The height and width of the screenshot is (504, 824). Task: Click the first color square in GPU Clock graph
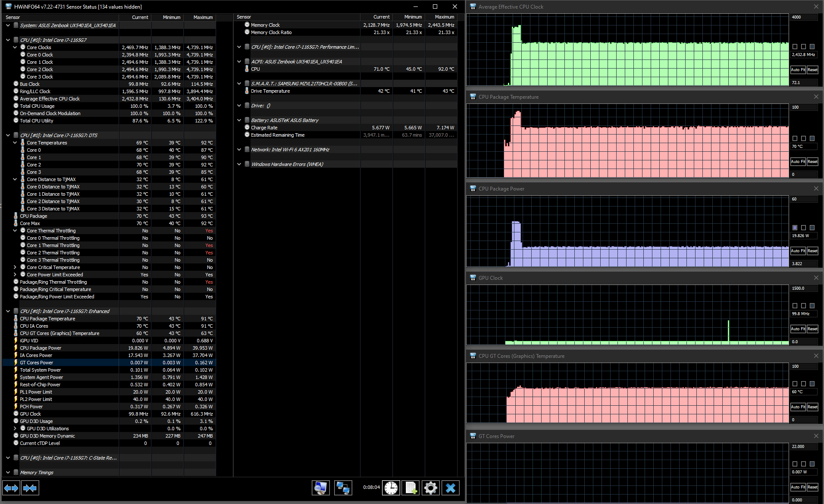tap(795, 306)
